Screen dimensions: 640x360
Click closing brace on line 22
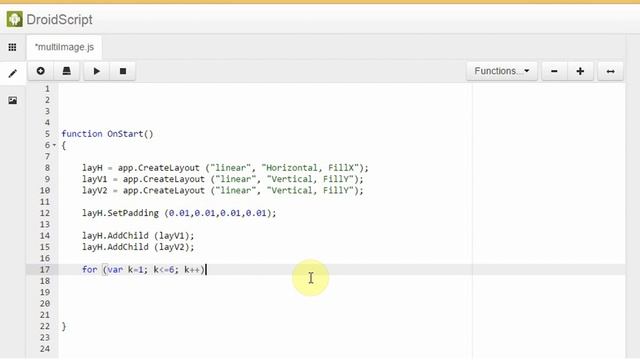point(64,326)
